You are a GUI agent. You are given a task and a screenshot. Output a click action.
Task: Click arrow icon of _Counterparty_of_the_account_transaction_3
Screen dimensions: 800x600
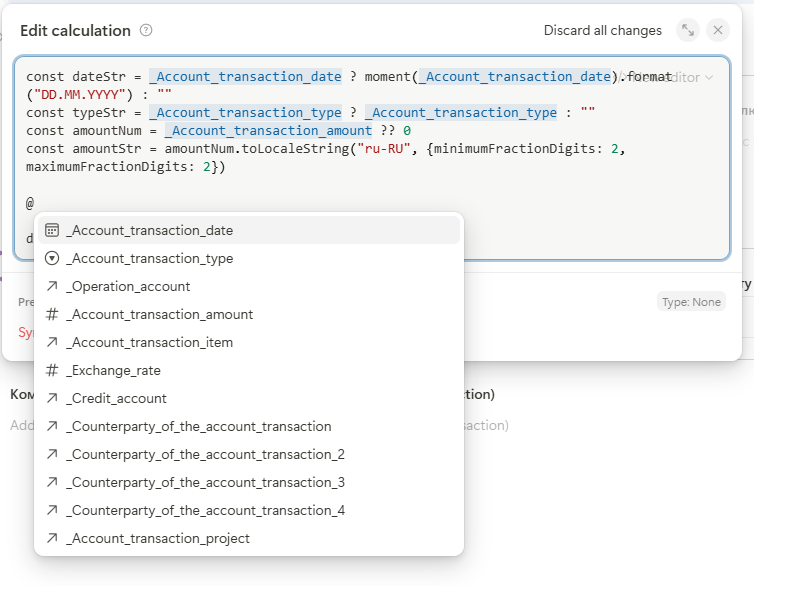click(x=52, y=483)
